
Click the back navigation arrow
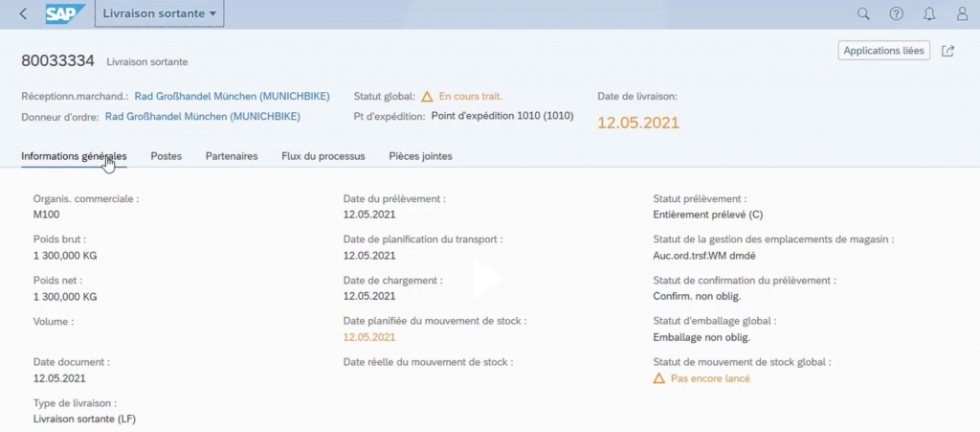[x=23, y=14]
